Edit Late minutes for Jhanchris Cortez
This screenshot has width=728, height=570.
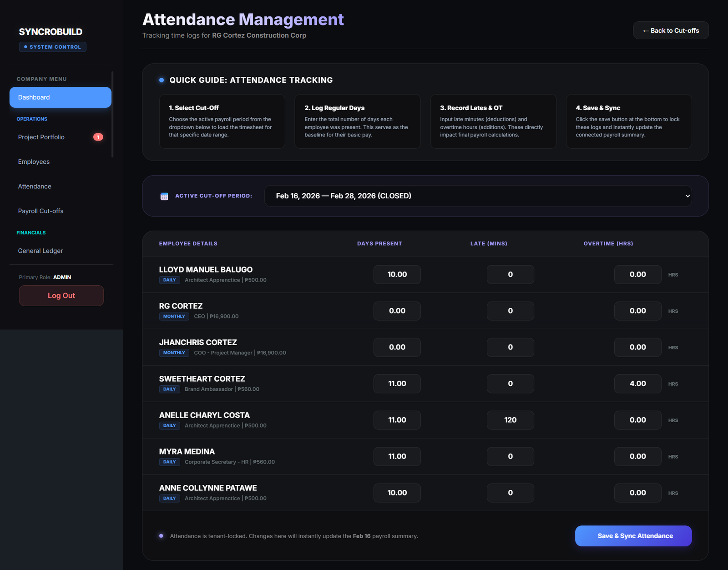point(511,347)
